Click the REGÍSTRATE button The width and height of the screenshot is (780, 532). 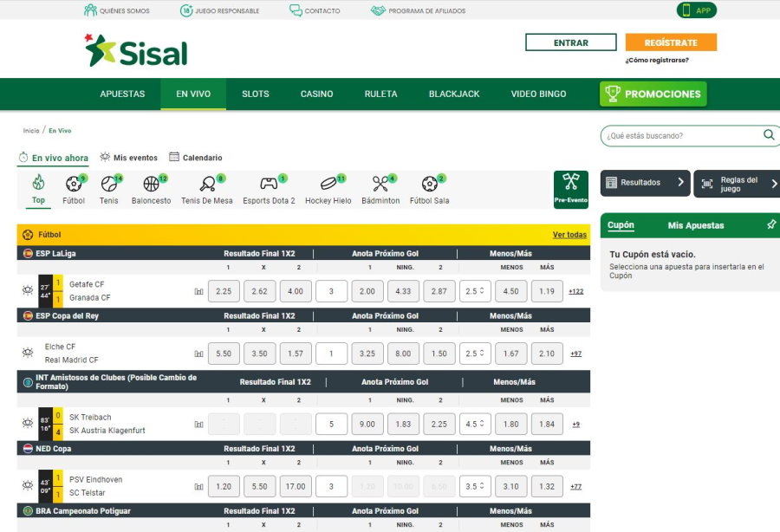pos(671,42)
